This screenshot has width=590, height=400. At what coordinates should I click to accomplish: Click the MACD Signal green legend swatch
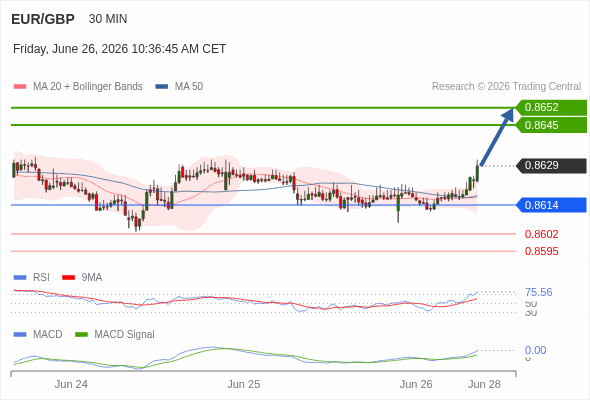coord(81,335)
